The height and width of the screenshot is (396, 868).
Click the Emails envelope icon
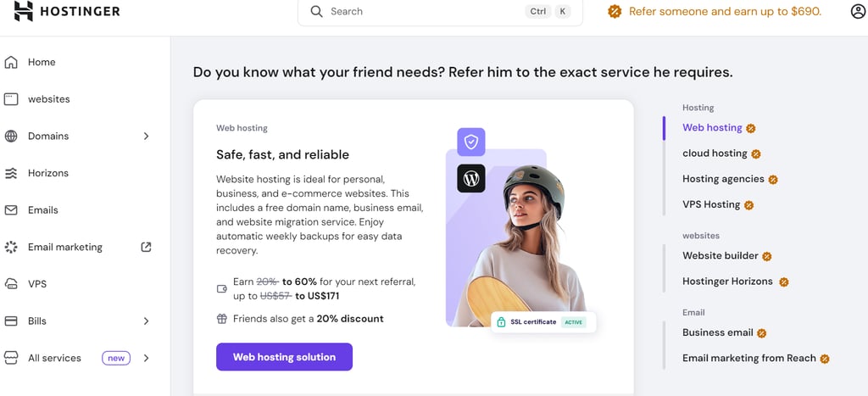(11, 210)
